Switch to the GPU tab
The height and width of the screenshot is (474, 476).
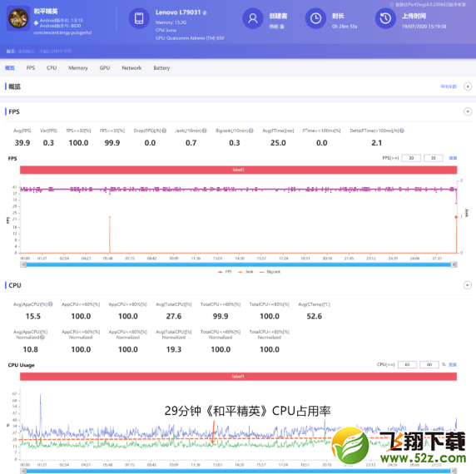pyautogui.click(x=104, y=68)
